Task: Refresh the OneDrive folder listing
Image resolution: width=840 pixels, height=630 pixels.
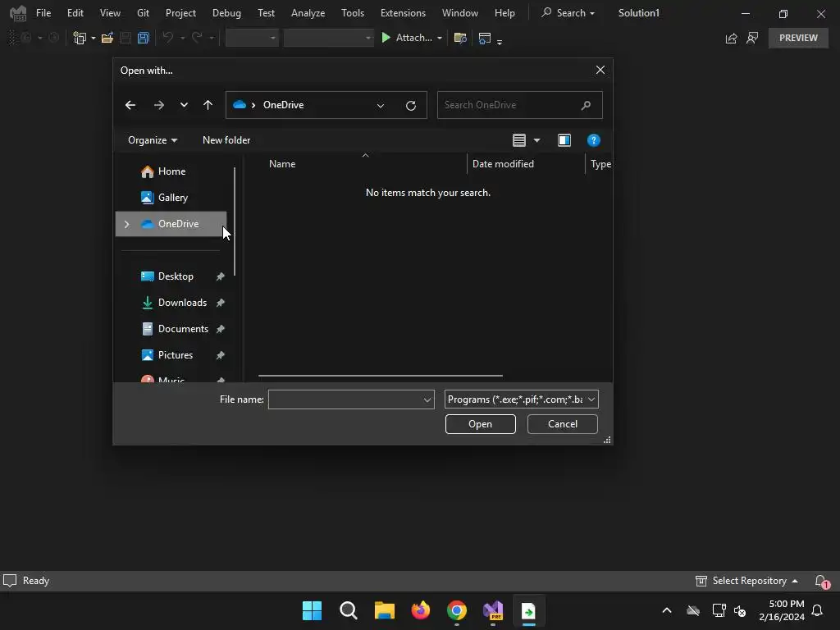Action: click(411, 106)
